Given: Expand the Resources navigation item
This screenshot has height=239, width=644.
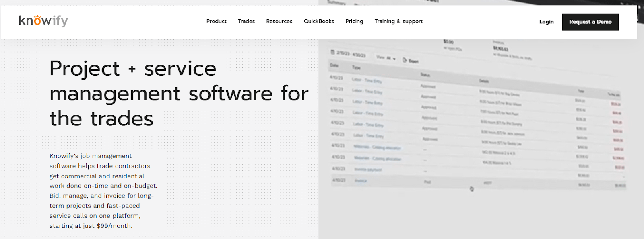Looking at the screenshot, I should click(279, 21).
